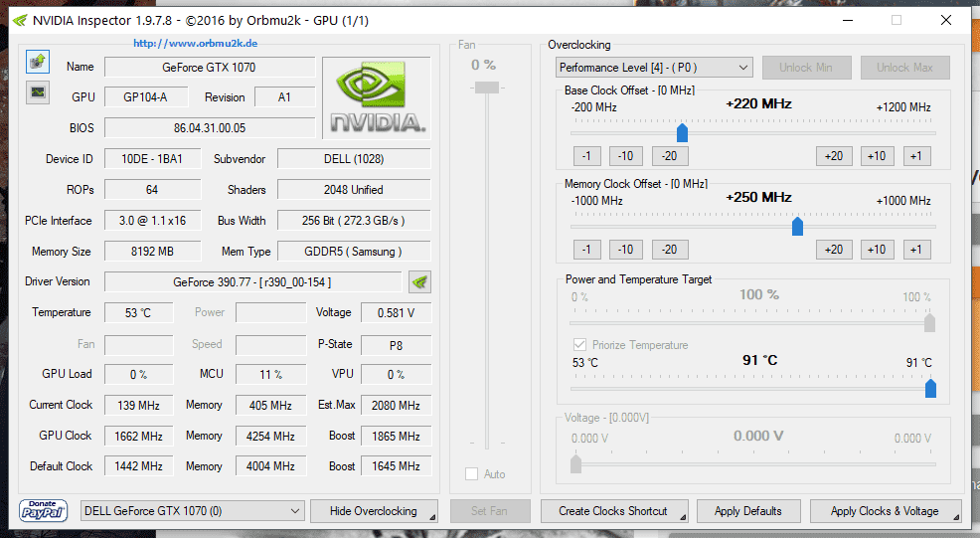Click the Est.Max 2080 MHz field
Image resolution: width=980 pixels, height=538 pixels.
397,406
